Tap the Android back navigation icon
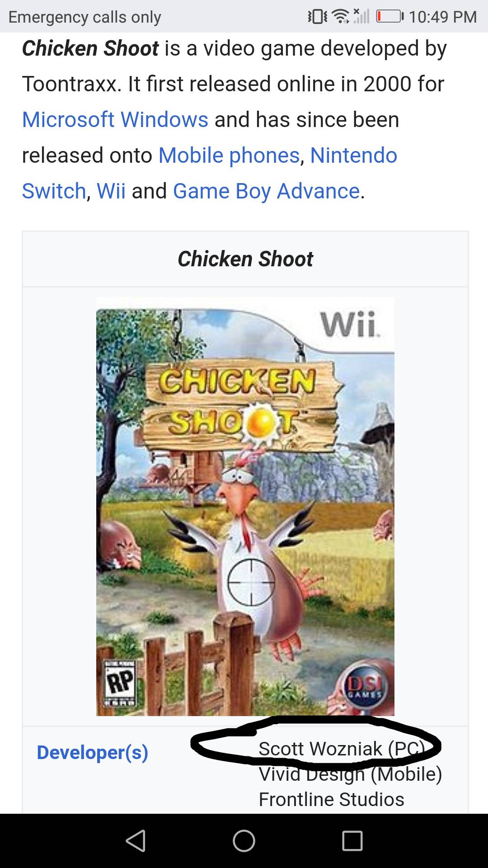The image size is (488, 868). (x=136, y=841)
